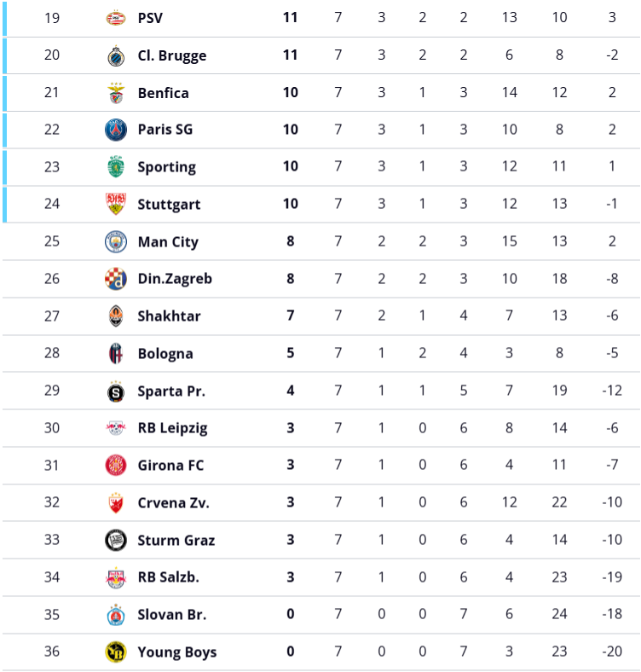Click the Benfica eagle crest icon
Screen dimensions: 641x672
[115, 93]
